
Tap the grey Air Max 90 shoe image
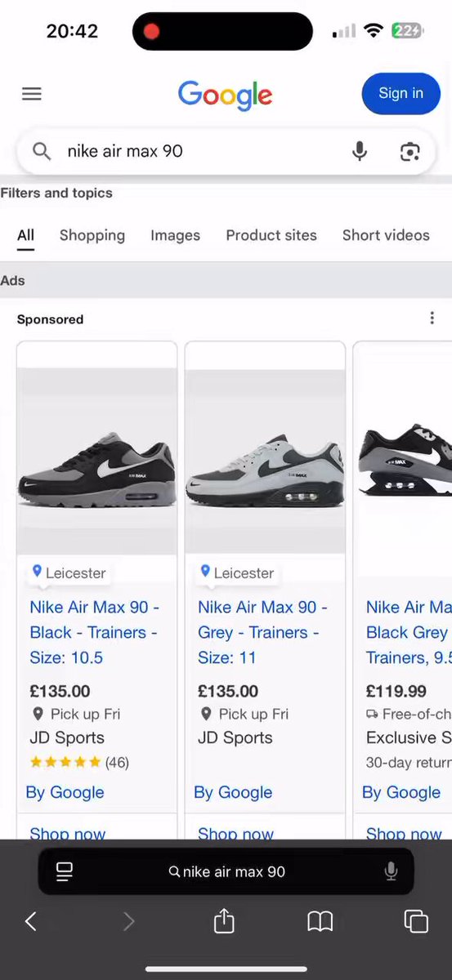(265, 461)
